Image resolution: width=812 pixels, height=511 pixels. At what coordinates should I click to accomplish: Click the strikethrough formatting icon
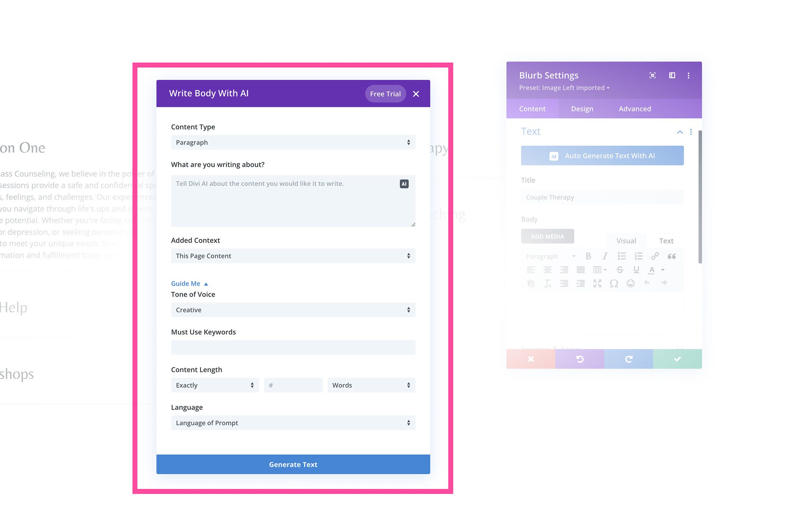point(619,270)
